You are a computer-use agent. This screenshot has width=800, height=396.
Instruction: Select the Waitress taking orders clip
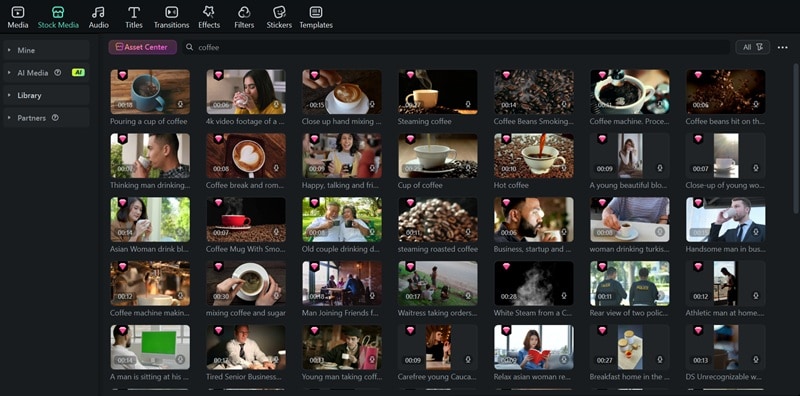pyautogui.click(x=438, y=283)
